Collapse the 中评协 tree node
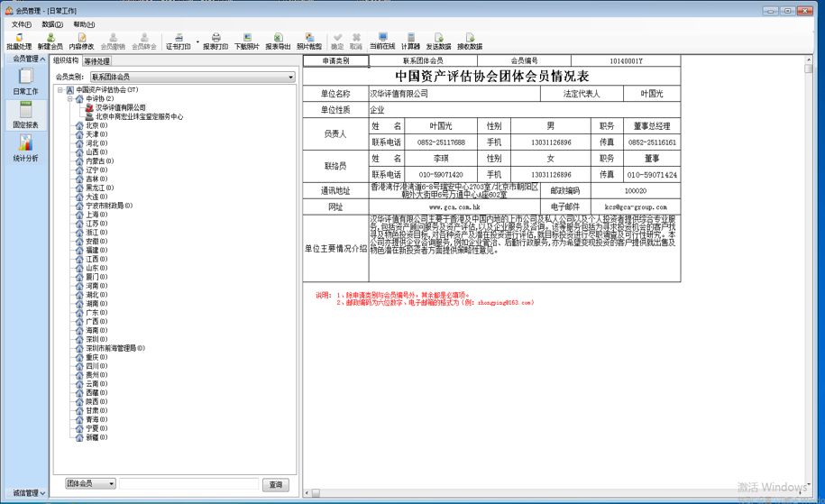This screenshot has width=825, height=504. point(70,99)
